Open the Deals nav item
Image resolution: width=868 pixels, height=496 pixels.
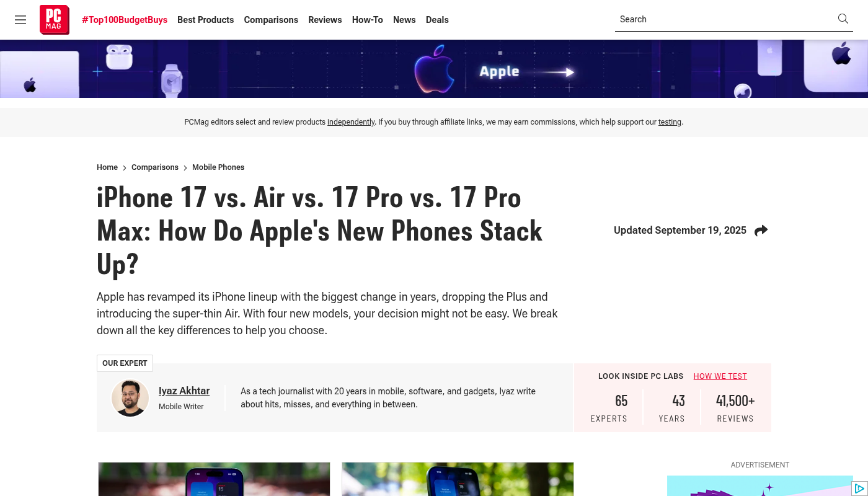pyautogui.click(x=437, y=20)
